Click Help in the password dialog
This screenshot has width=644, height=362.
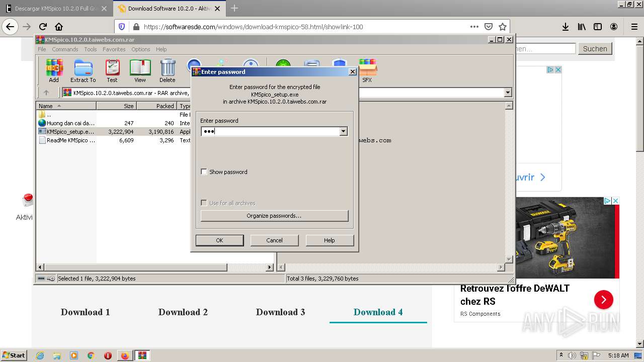pos(330,240)
